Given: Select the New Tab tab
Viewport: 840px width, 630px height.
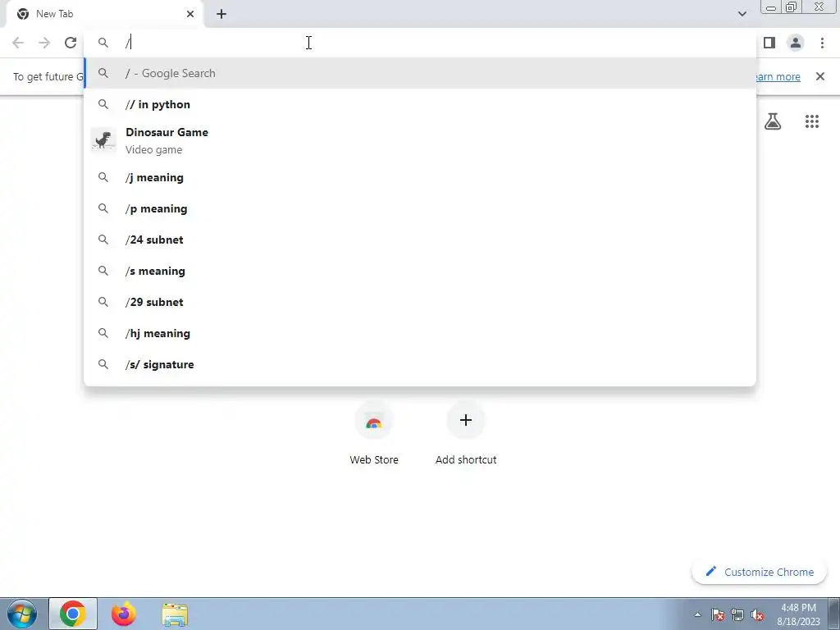Looking at the screenshot, I should pos(104,14).
